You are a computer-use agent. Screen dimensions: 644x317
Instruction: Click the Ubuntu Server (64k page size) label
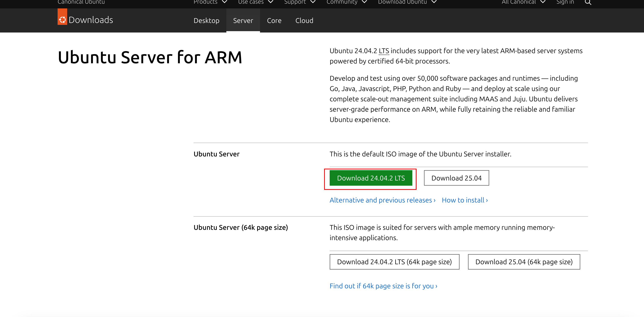(x=240, y=228)
